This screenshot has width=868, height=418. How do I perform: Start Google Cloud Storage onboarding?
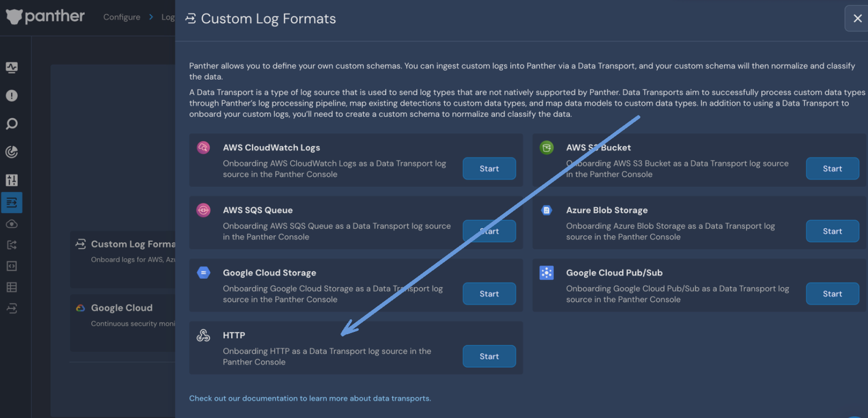point(489,294)
